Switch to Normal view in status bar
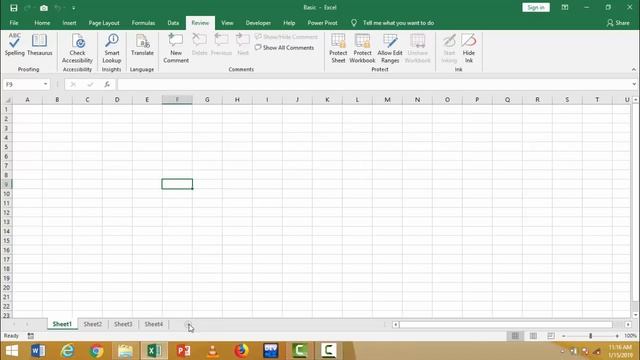The height and width of the screenshot is (360, 640). click(515, 336)
